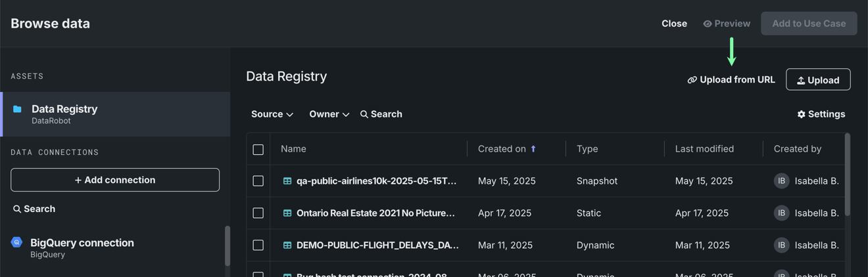This screenshot has width=868, height=277.
Task: Check the DEMO-PUBLIC-FLIGHT_DELAYS row checkbox
Action: 258,245
